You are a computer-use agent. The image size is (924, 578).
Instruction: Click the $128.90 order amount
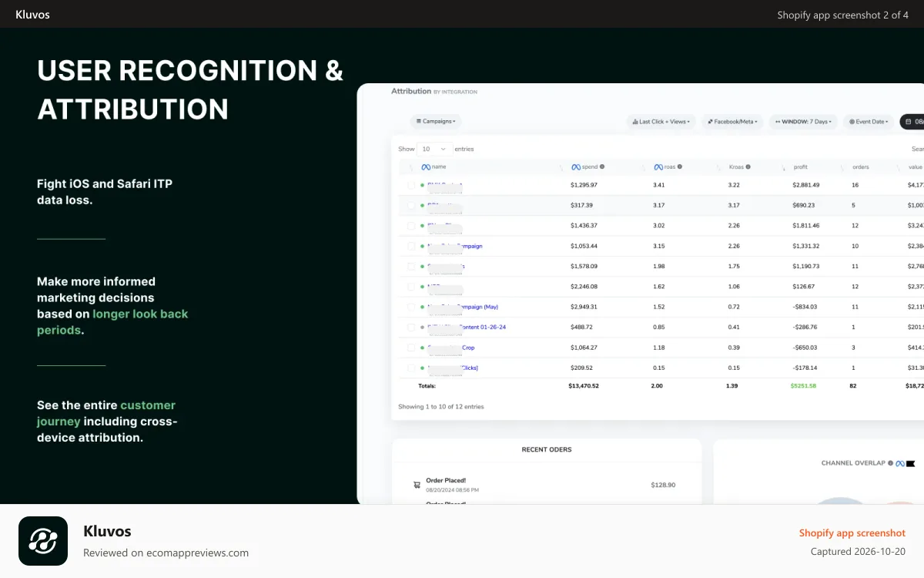pyautogui.click(x=663, y=485)
